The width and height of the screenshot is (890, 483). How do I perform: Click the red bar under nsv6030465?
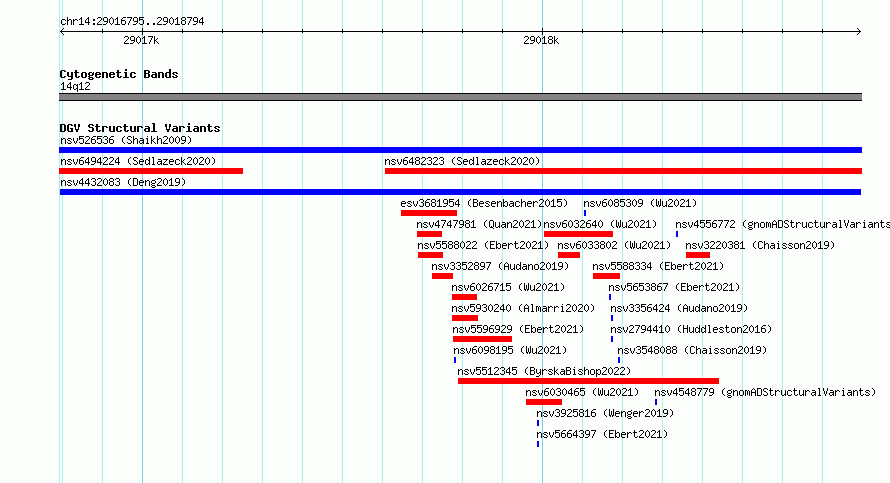(544, 402)
